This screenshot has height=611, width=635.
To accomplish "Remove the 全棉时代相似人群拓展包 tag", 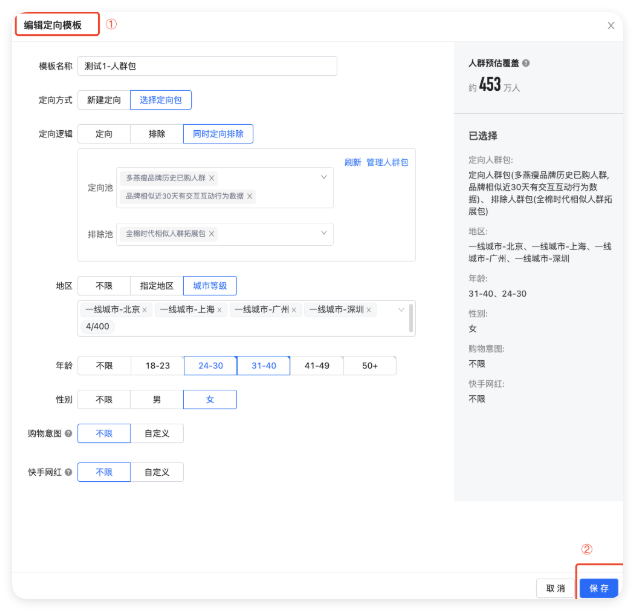I will pos(211,234).
